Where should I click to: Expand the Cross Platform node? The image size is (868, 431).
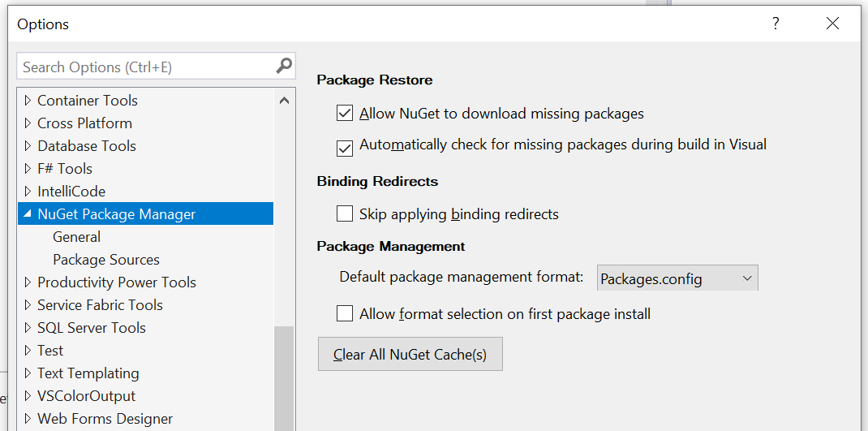pyautogui.click(x=28, y=123)
